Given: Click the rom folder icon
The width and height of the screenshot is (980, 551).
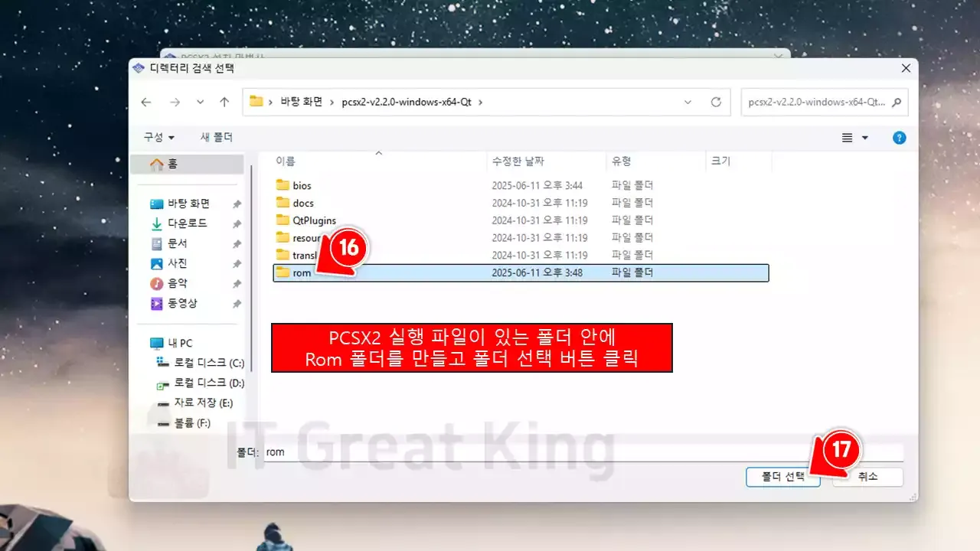Looking at the screenshot, I should click(x=283, y=272).
